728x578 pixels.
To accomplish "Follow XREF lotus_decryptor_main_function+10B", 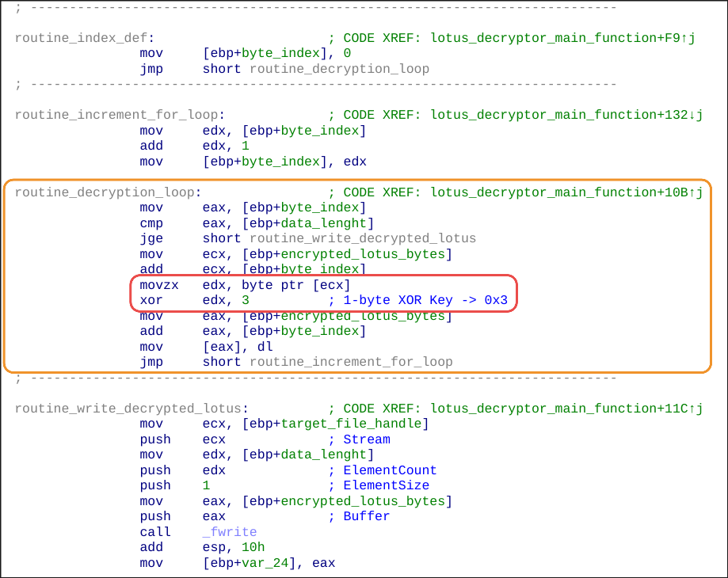I will click(566, 192).
